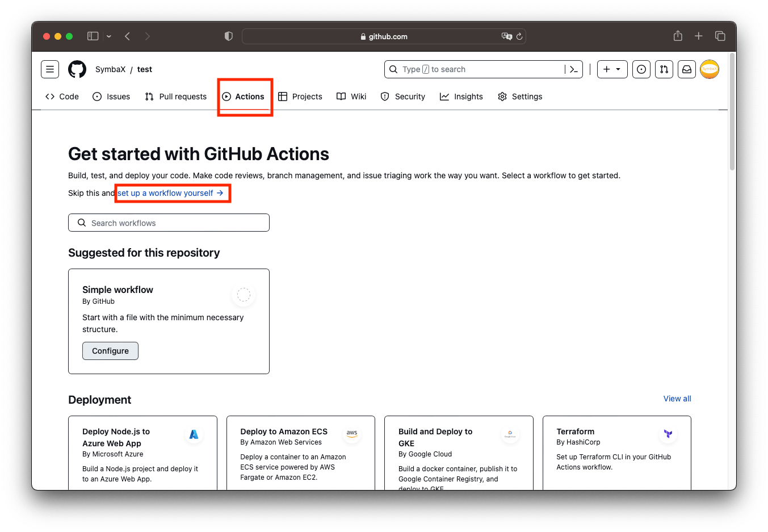
Task: Go back in Safari history
Action: (128, 36)
